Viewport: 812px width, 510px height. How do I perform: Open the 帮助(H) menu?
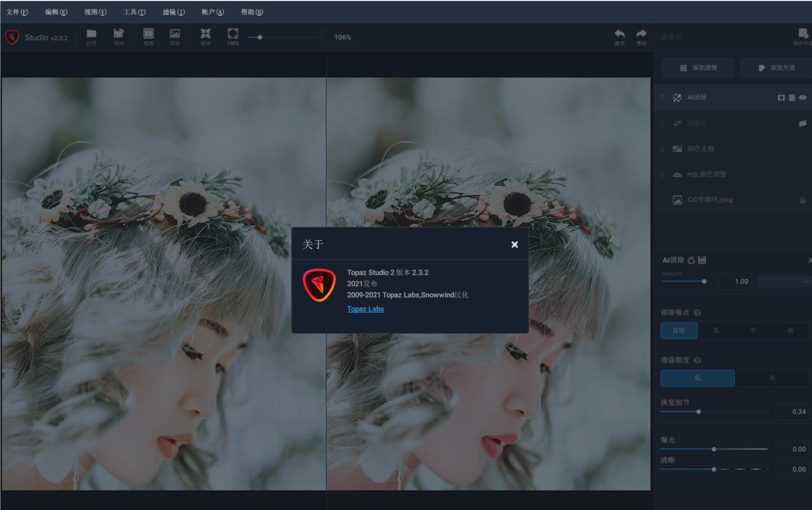point(252,12)
